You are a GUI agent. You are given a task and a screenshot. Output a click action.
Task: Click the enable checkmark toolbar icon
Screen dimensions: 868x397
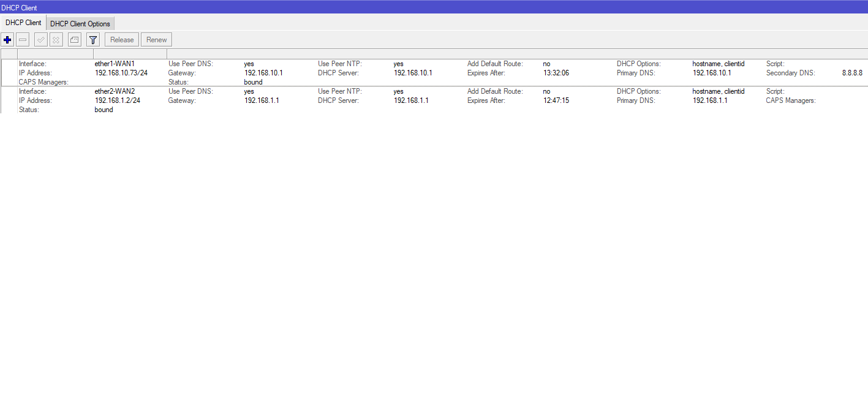41,40
